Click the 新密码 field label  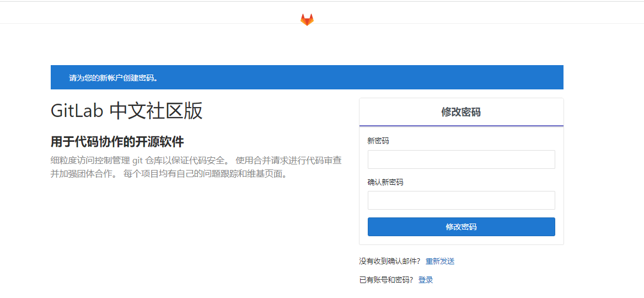coord(378,141)
